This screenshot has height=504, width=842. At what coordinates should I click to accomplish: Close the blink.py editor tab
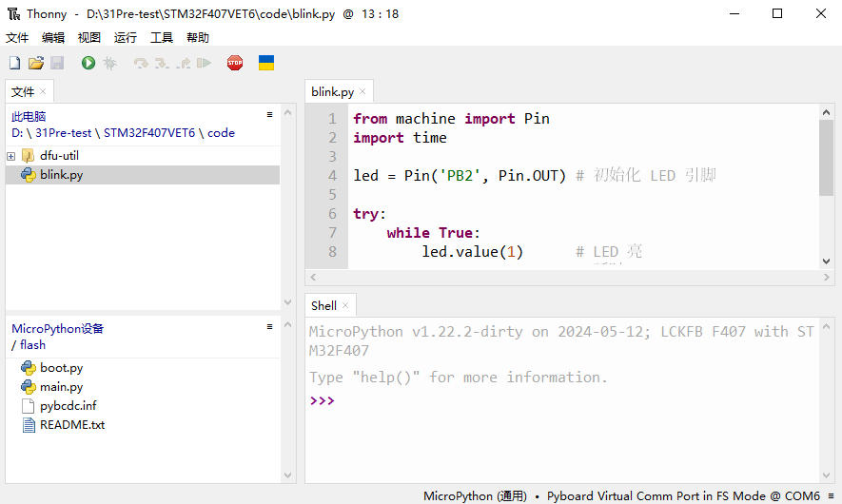click(x=362, y=92)
